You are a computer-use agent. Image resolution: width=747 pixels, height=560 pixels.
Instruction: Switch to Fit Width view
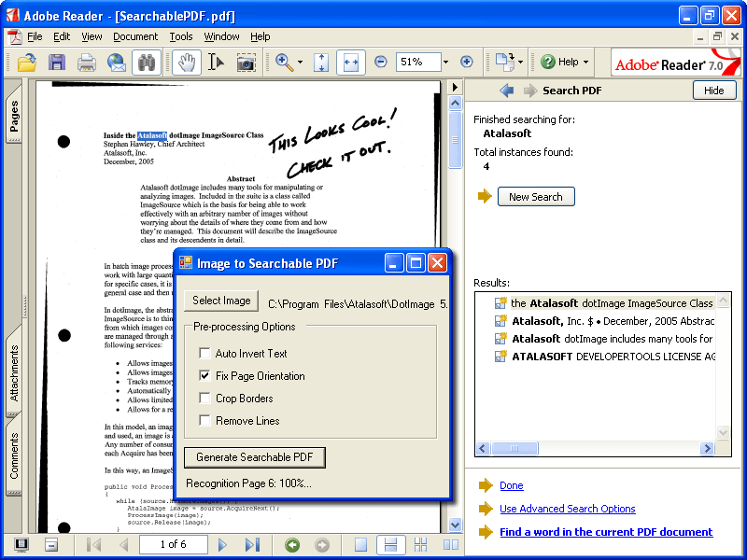(351, 63)
